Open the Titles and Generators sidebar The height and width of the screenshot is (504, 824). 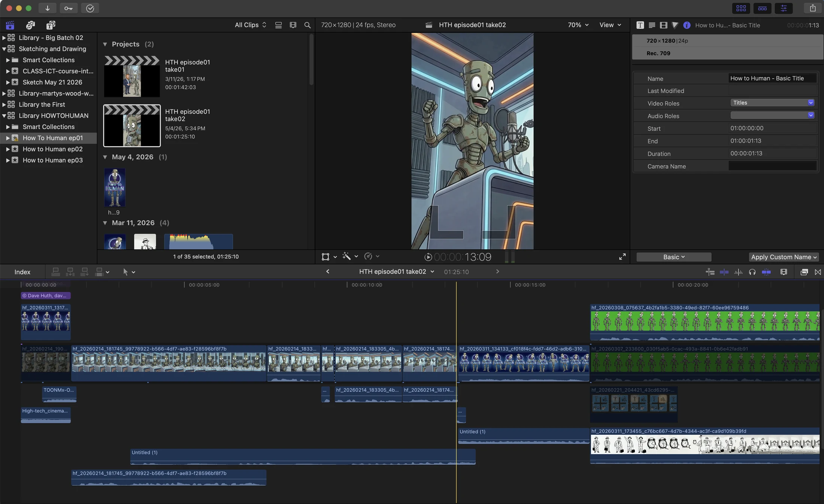(x=51, y=25)
